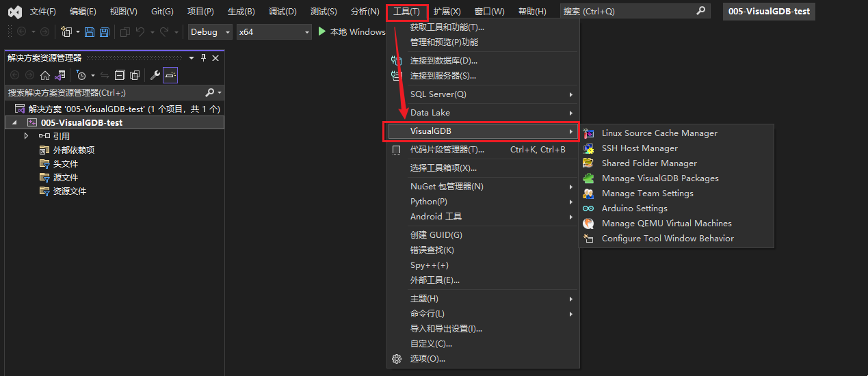Select 资源文件 folder in tree
Screen dimensions: 868x376
[70, 191]
